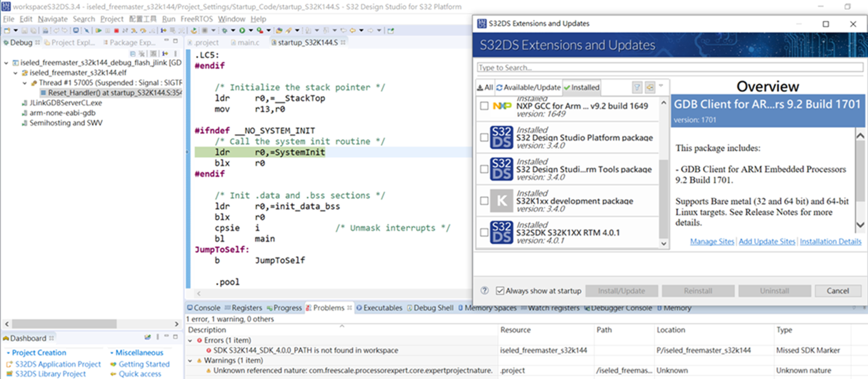Open the FreeRTOS menu

(x=198, y=19)
